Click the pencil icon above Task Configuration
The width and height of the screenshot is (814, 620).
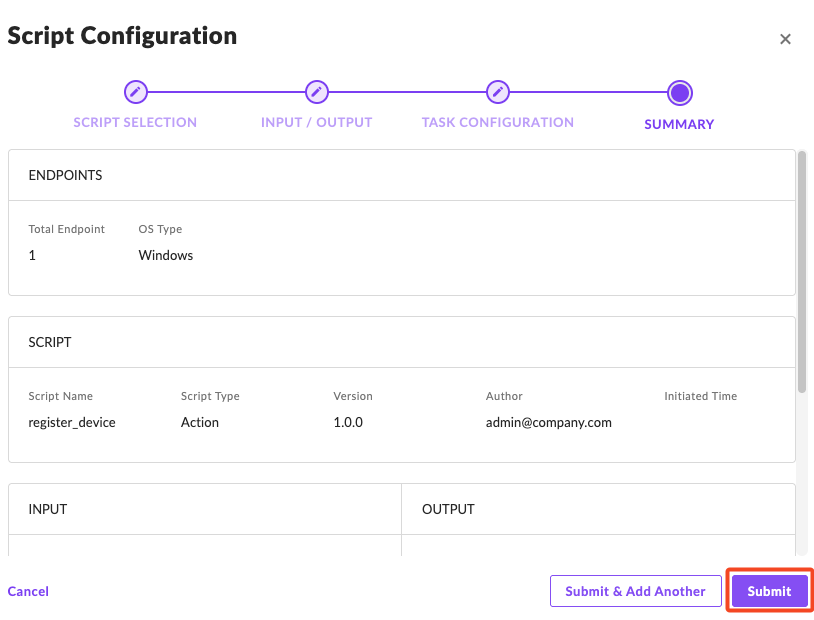[498, 93]
